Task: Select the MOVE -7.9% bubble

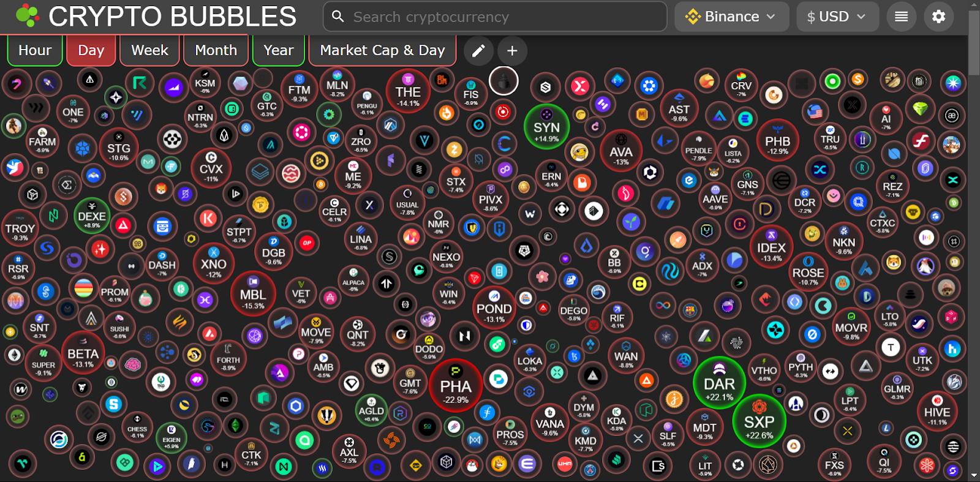Action: (316, 331)
